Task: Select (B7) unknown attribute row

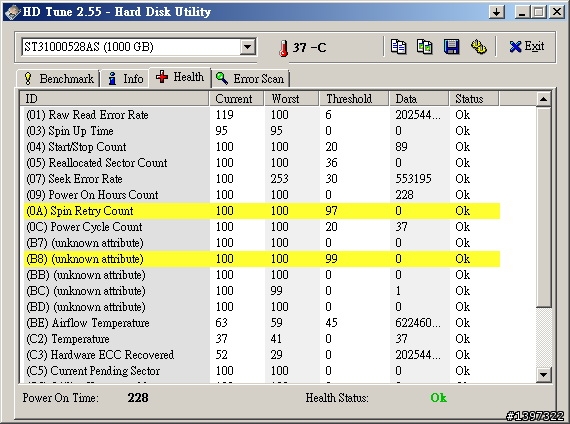Action: 262,243
